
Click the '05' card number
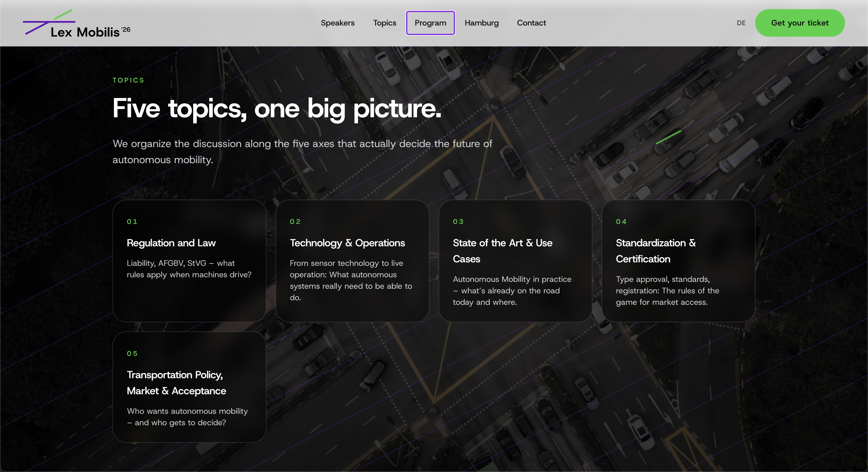coord(132,354)
